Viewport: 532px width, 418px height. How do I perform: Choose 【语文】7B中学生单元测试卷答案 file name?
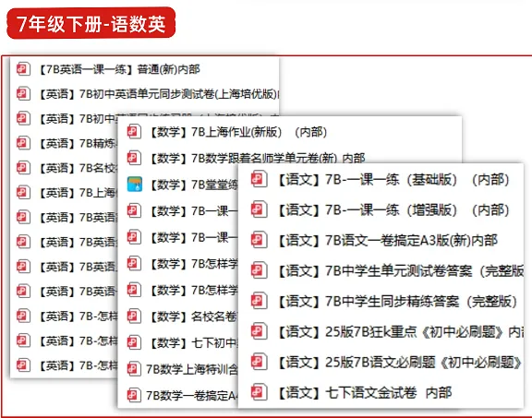pyautogui.click(x=400, y=271)
